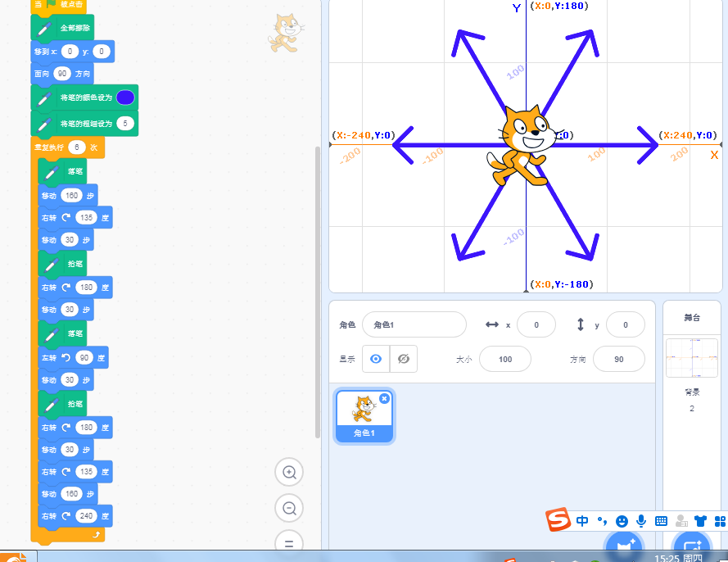Click pen icon of 落笔 block above 左转 90 度
Screen dimensions: 728x562
(x=52, y=334)
